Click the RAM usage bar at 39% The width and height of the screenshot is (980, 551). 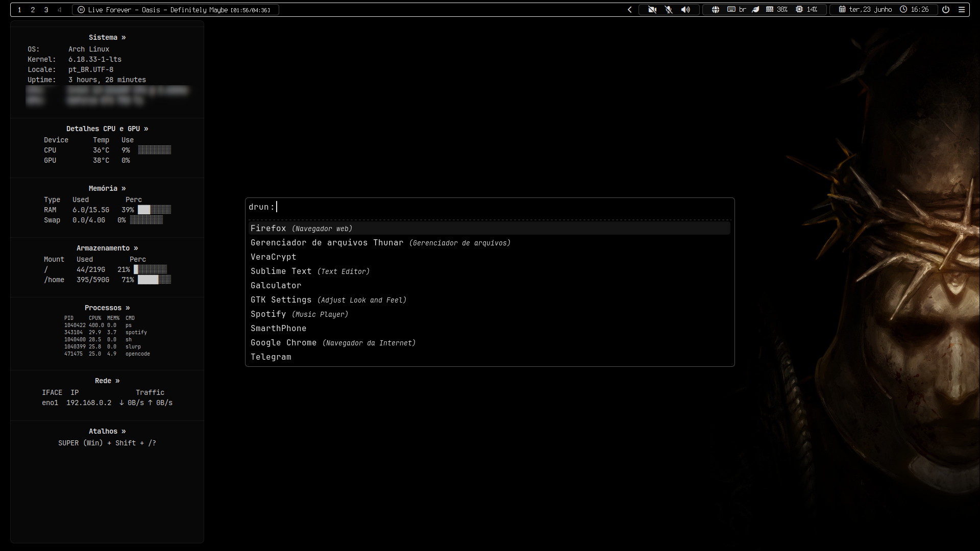[155, 210]
